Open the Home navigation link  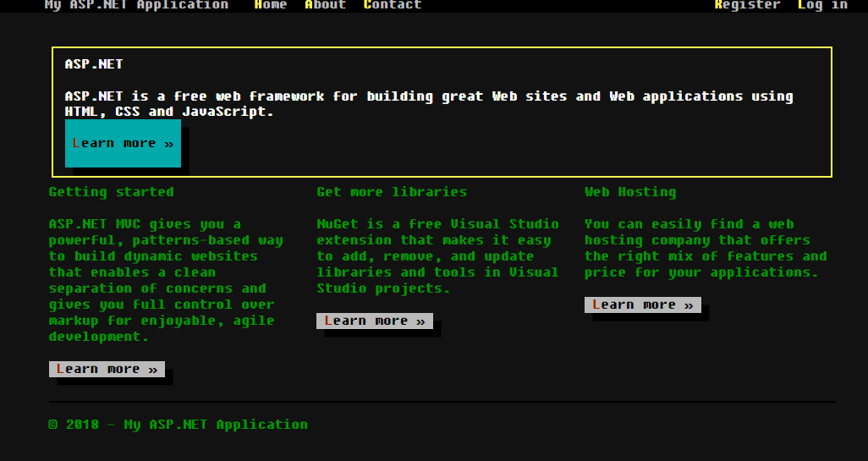pos(270,5)
